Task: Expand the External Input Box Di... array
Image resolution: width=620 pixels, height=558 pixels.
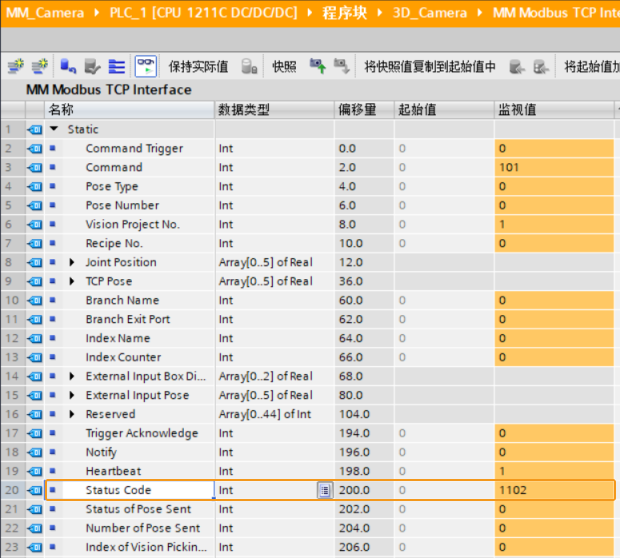Action: click(x=72, y=376)
